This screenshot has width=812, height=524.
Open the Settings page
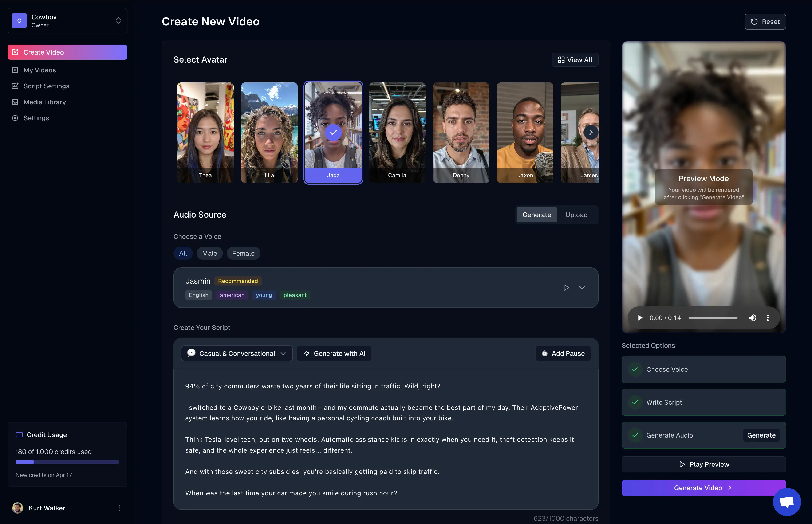[x=36, y=118]
